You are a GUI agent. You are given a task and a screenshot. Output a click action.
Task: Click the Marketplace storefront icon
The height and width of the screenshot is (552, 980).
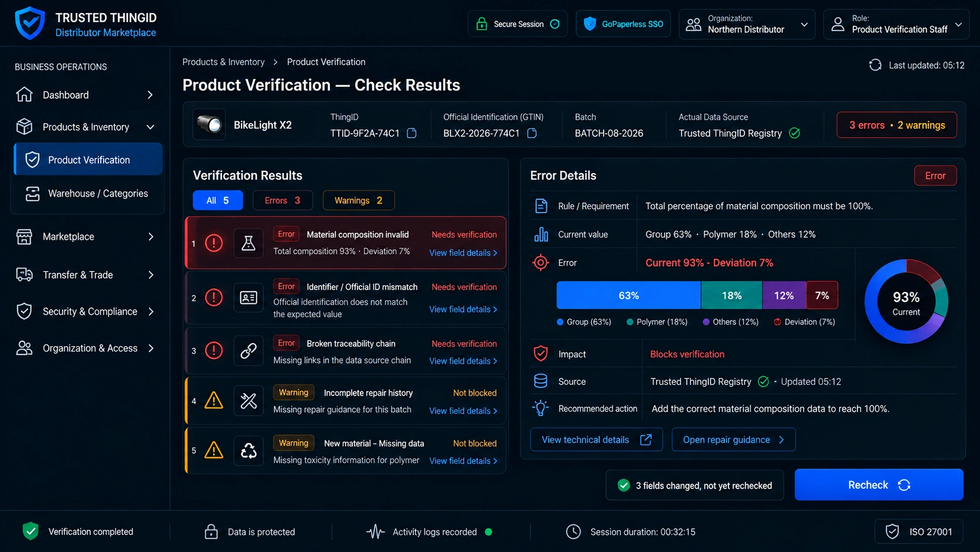coord(24,236)
